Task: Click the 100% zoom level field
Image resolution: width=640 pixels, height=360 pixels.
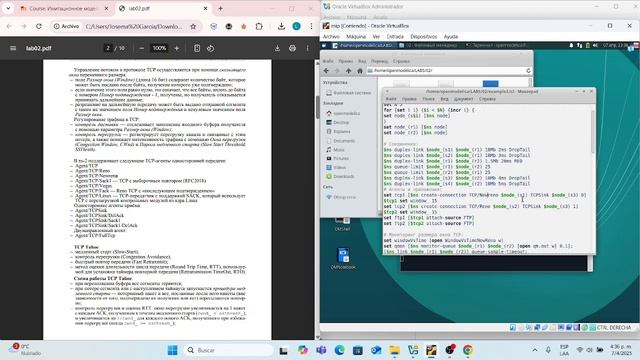Action: coord(159,48)
